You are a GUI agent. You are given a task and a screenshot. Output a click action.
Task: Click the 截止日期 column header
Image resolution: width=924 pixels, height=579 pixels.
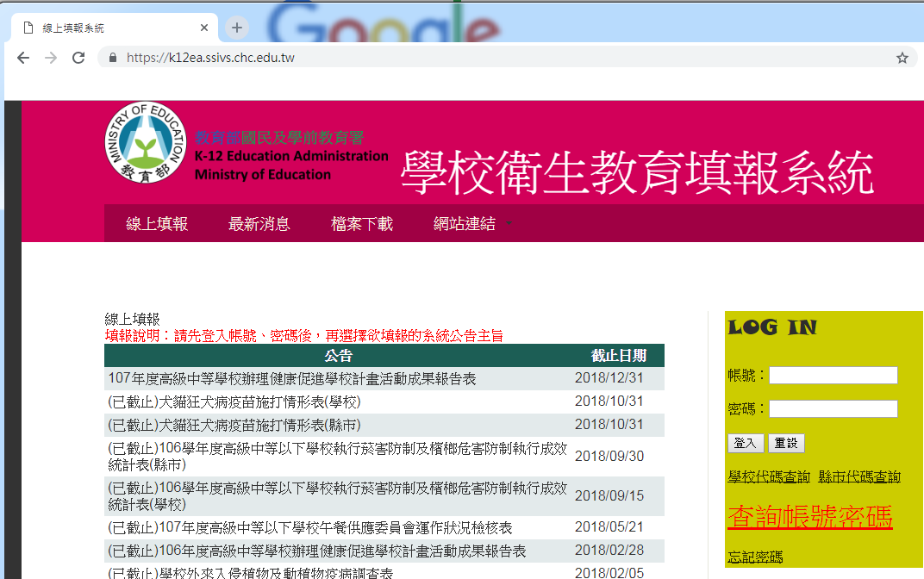619,356
